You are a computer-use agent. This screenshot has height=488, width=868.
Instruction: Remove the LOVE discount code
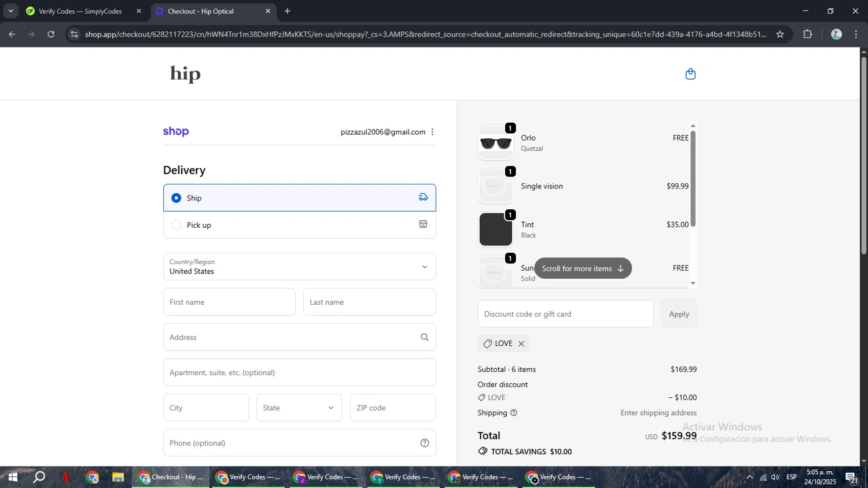[x=521, y=343]
